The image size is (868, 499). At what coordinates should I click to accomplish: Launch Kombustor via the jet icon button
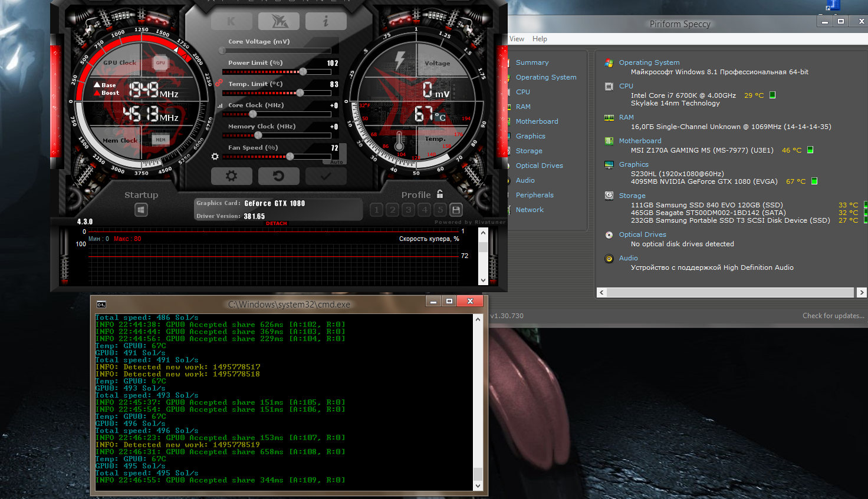point(279,21)
